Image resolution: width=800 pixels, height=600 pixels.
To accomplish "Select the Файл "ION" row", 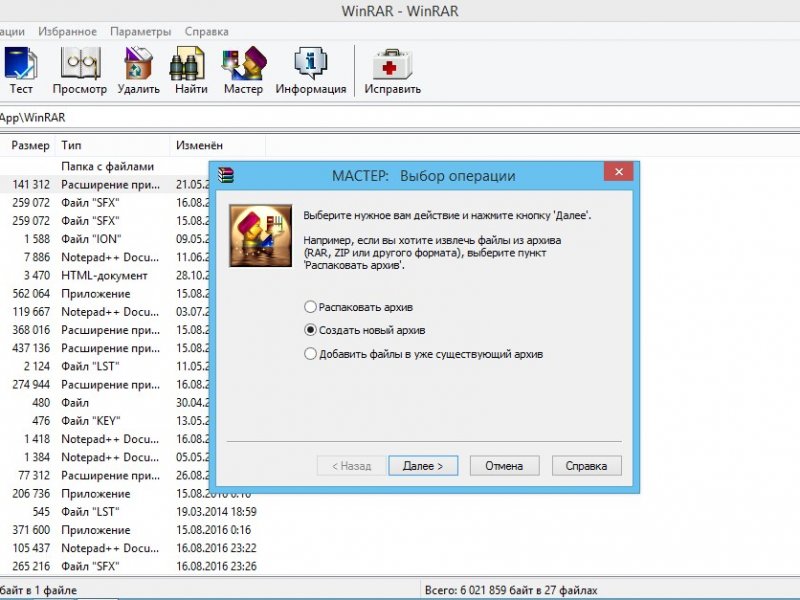I will coord(105,239).
